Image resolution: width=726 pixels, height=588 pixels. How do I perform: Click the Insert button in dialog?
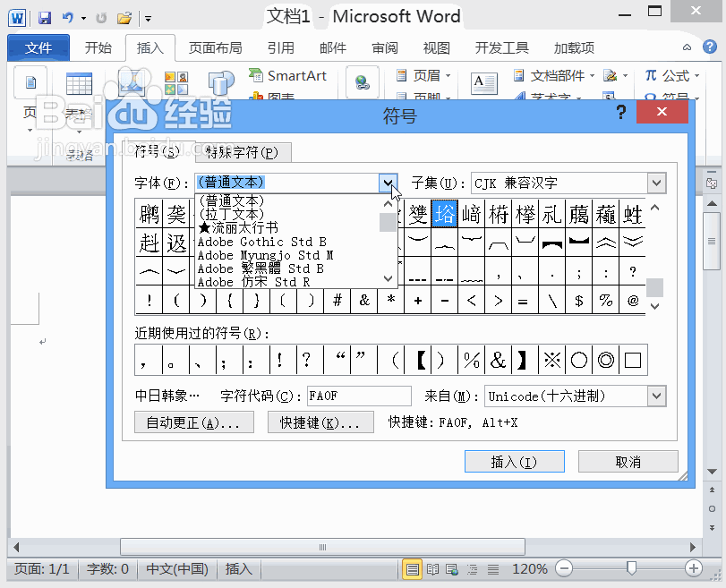pos(515,461)
